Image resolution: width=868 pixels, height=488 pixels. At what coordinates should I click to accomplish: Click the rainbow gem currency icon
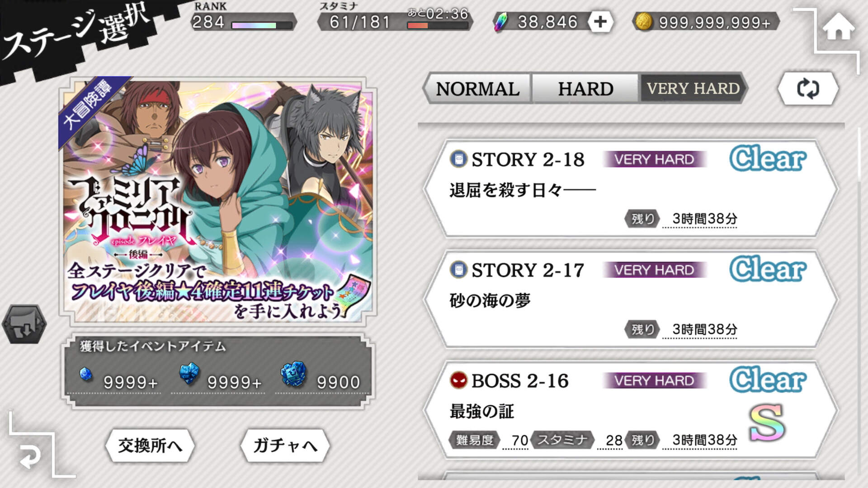pyautogui.click(x=501, y=22)
